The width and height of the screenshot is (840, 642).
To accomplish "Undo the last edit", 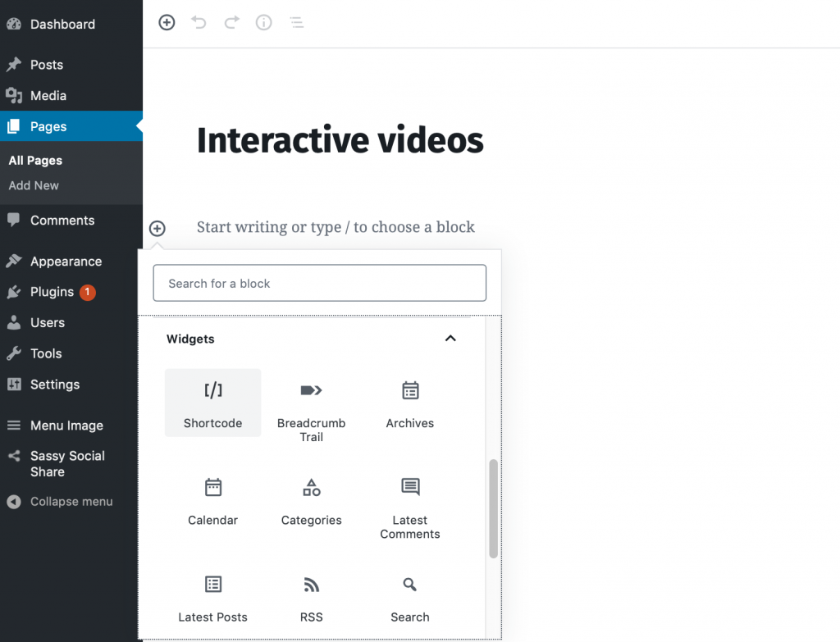I will click(199, 22).
